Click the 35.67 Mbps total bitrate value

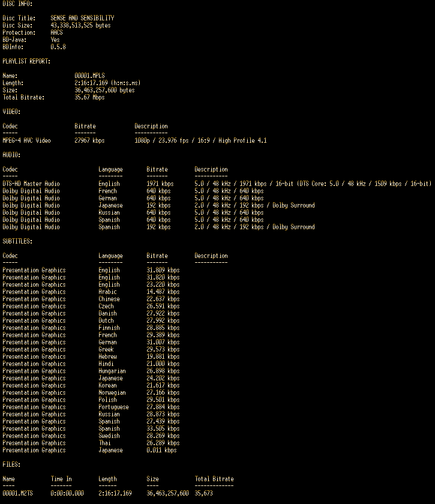(x=89, y=97)
